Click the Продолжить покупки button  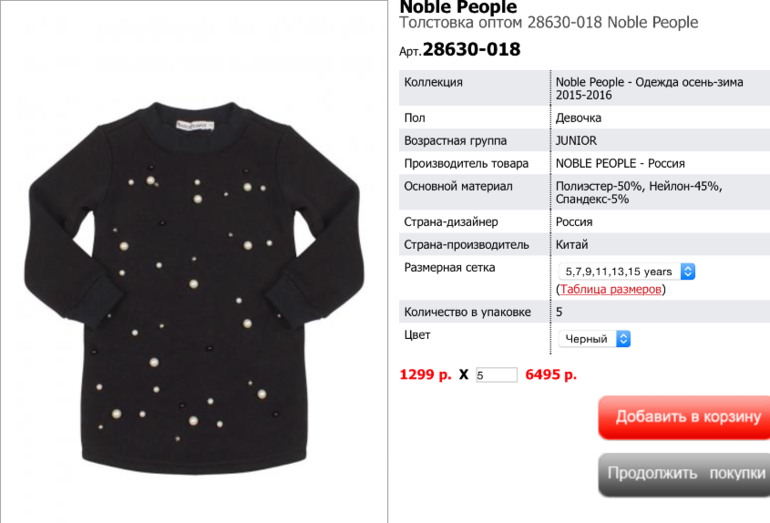[684, 474]
